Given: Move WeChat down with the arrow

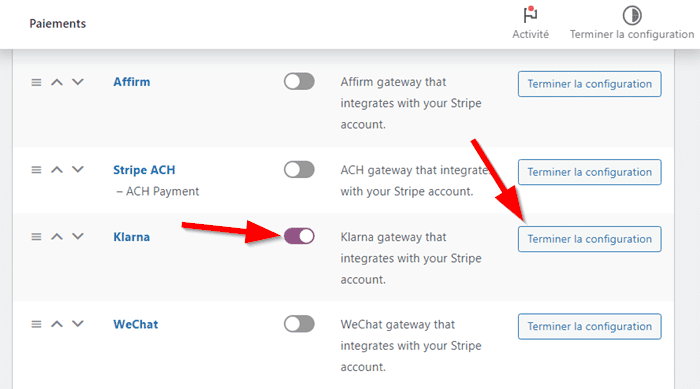Looking at the screenshot, I should 78,324.
